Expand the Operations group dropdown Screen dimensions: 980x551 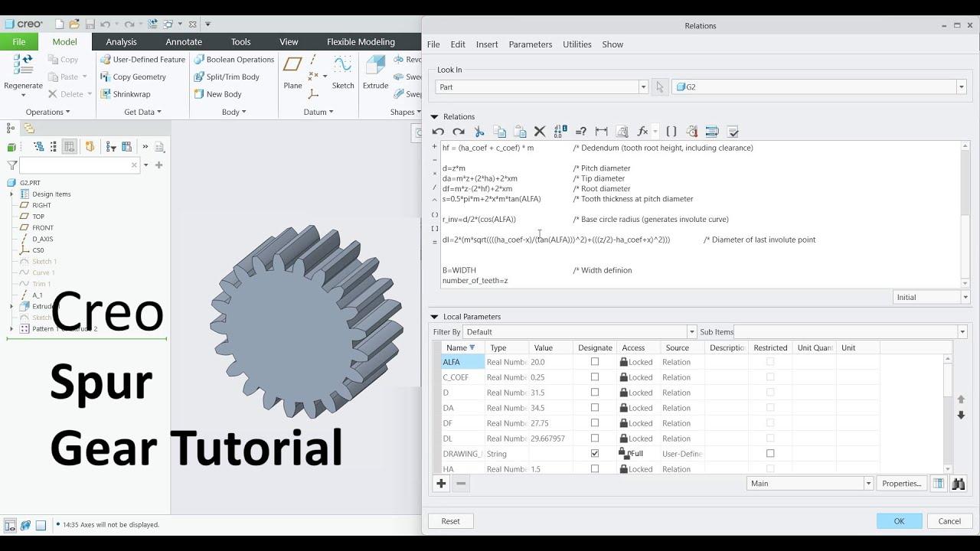(47, 112)
